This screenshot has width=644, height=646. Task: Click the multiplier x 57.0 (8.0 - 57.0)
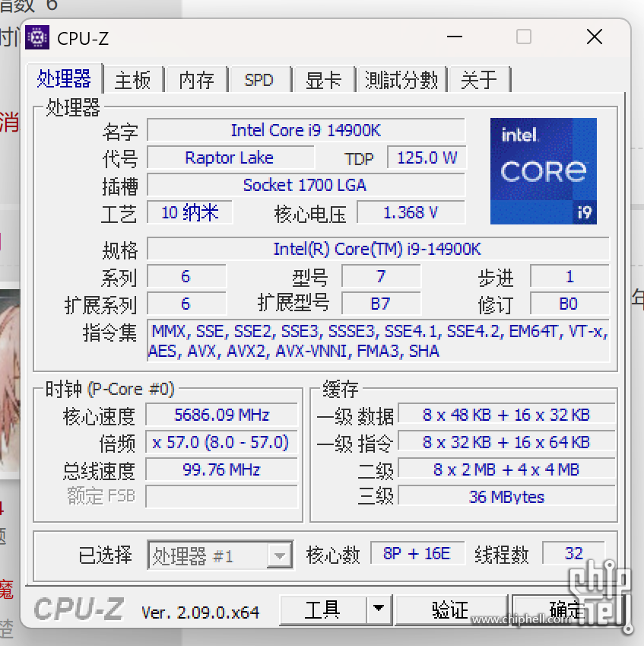(221, 443)
